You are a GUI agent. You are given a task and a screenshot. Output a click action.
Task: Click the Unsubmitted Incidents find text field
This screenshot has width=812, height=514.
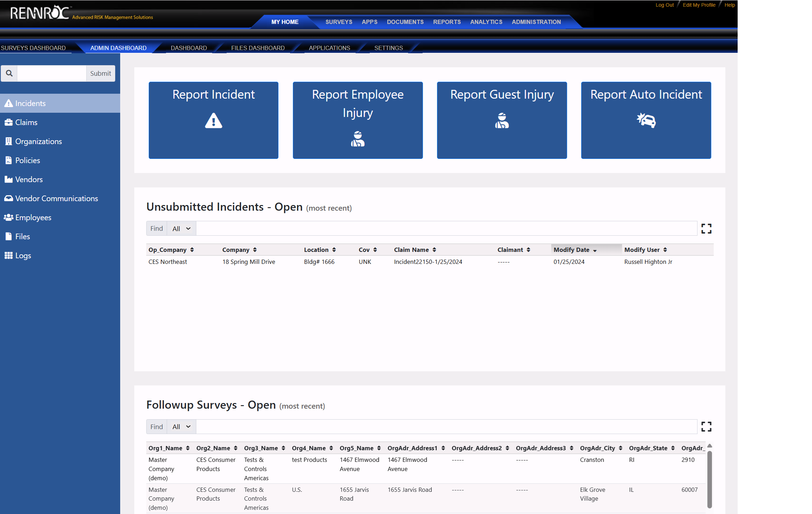pyautogui.click(x=447, y=229)
